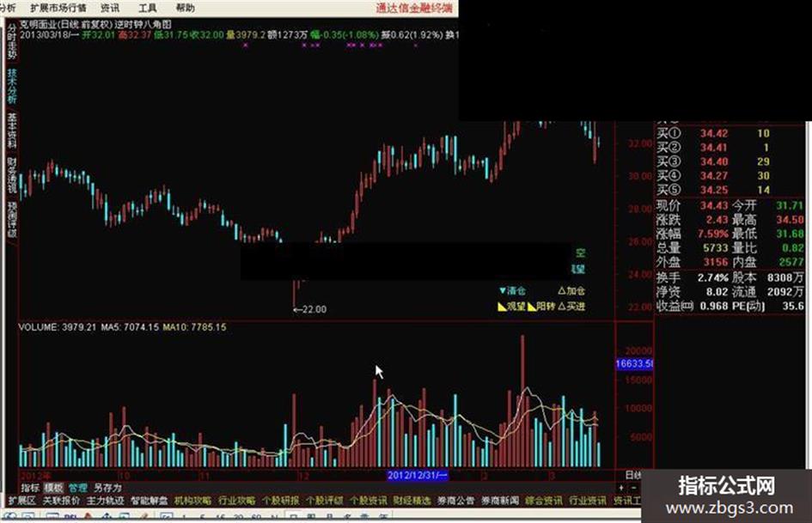Click the 管理 button below the chart
Screen dimensions: 812x523
point(77,488)
